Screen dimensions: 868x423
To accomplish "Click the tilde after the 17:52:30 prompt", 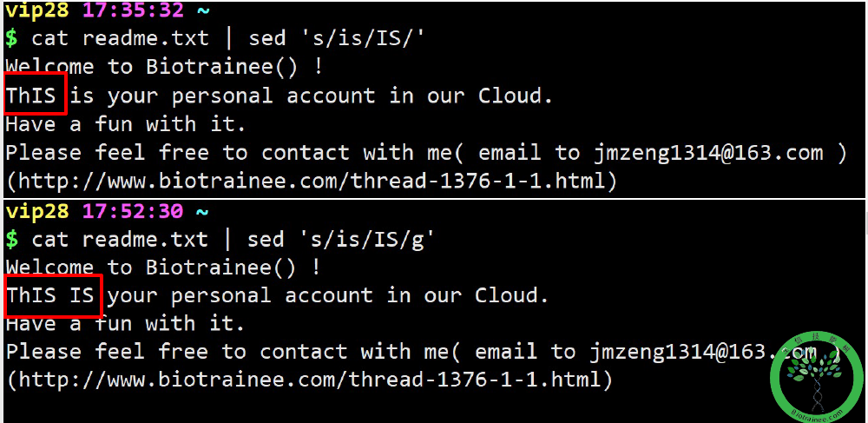I will pos(202,212).
